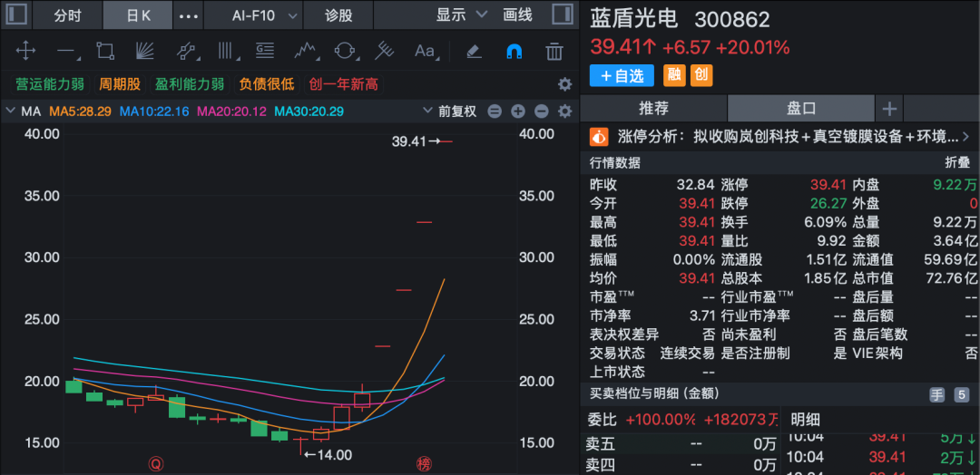Viewport: 980px width, 475px height.
Task: Select the golden ratio lines tool
Action: tap(265, 51)
